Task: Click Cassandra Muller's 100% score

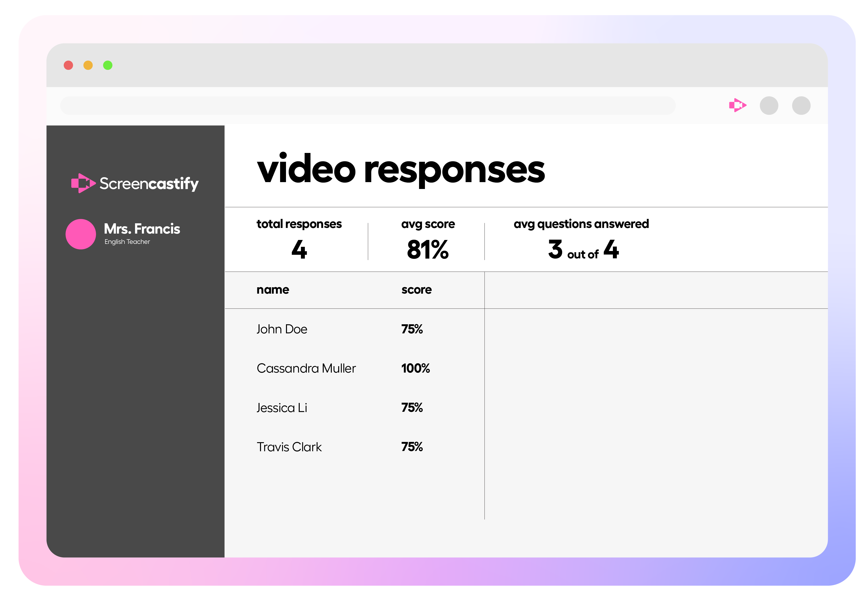Action: 415,368
